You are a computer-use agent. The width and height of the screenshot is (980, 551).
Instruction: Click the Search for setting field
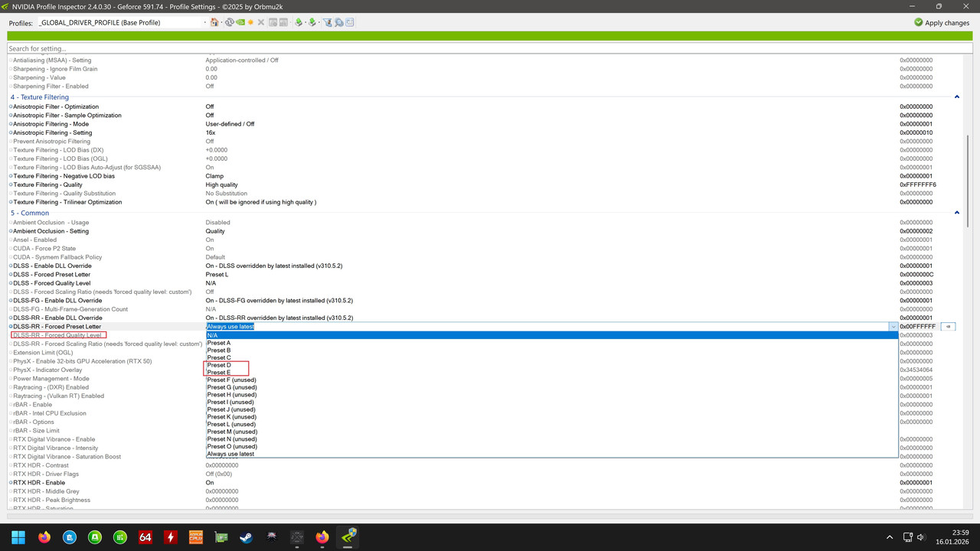[489, 49]
